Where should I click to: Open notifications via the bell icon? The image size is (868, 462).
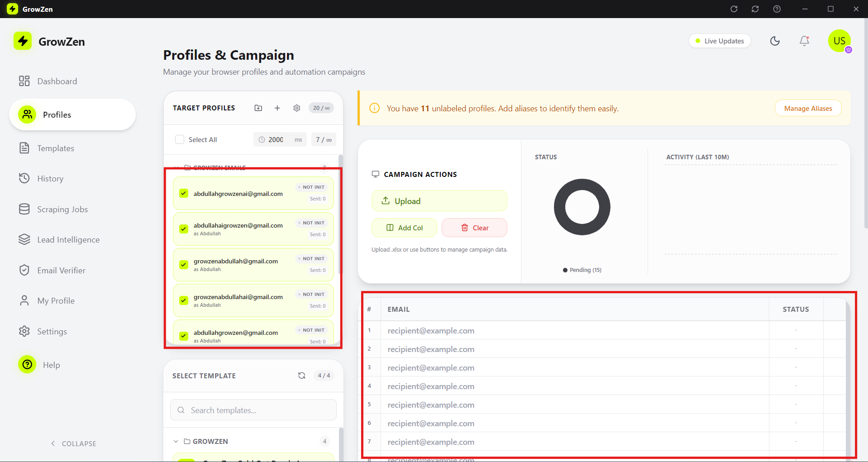[x=804, y=41]
